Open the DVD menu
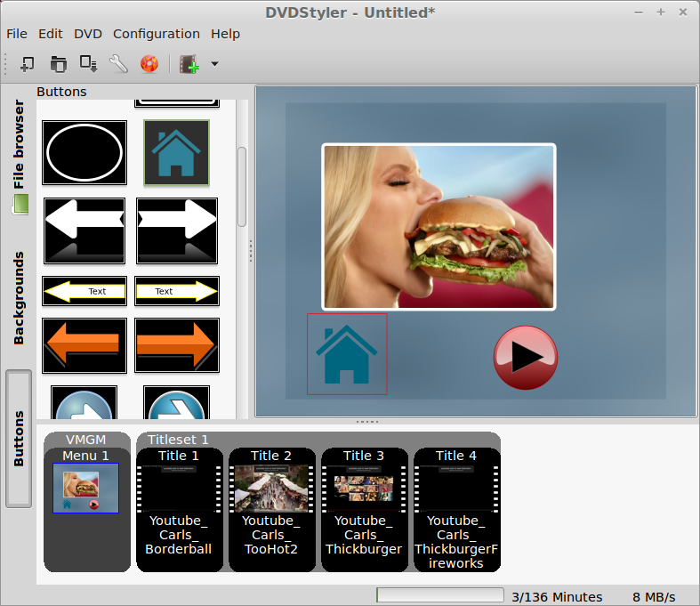 88,34
